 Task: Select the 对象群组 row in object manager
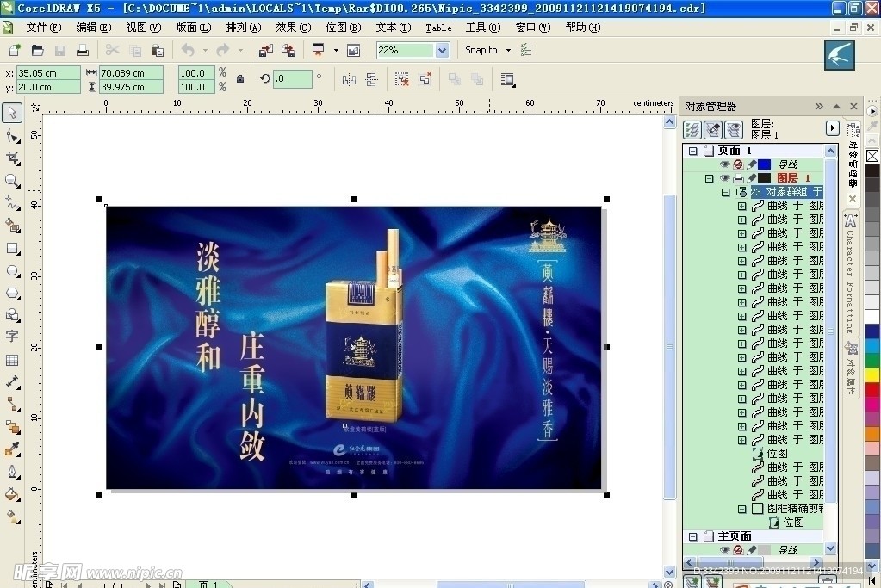[x=786, y=192]
